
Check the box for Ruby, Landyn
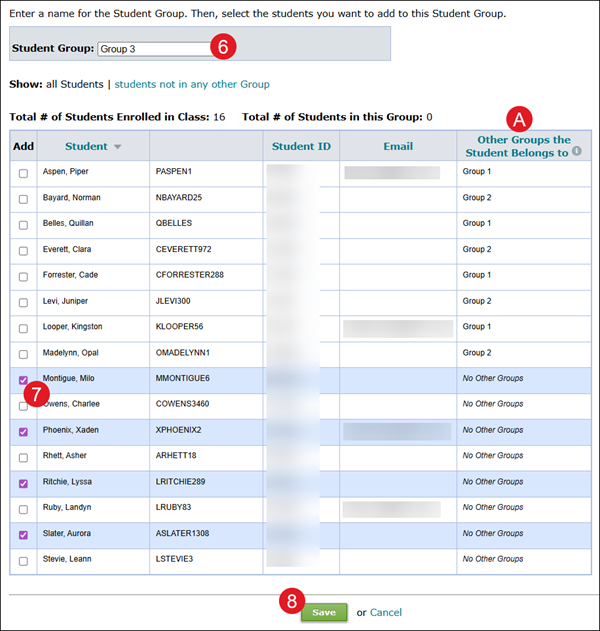click(23, 509)
